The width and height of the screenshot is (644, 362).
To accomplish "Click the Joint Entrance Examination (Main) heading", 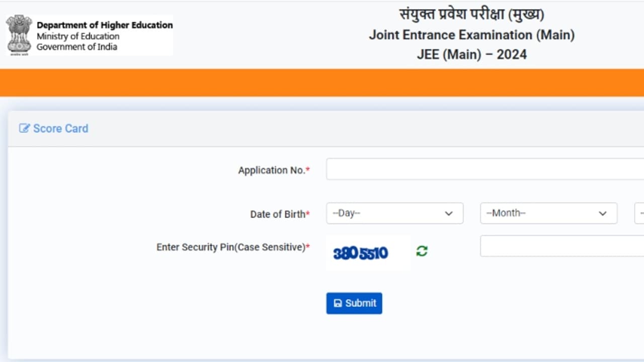I will click(471, 35).
